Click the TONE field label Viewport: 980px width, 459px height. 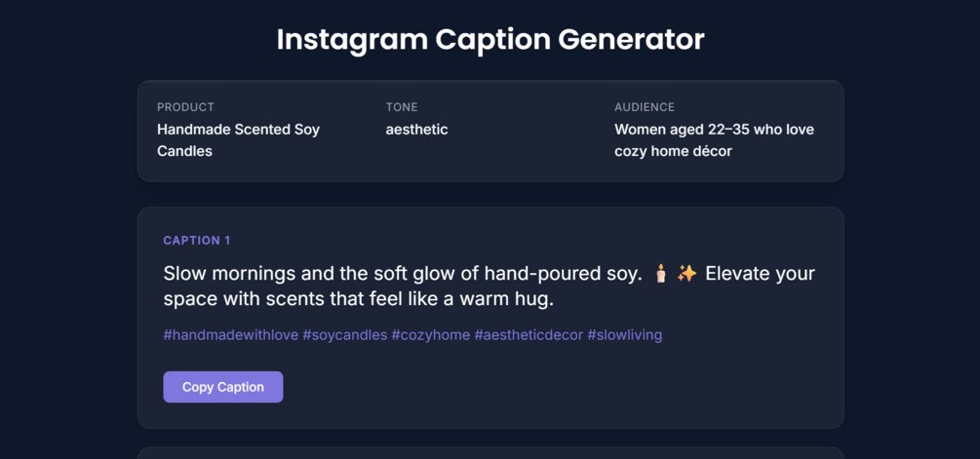(402, 107)
